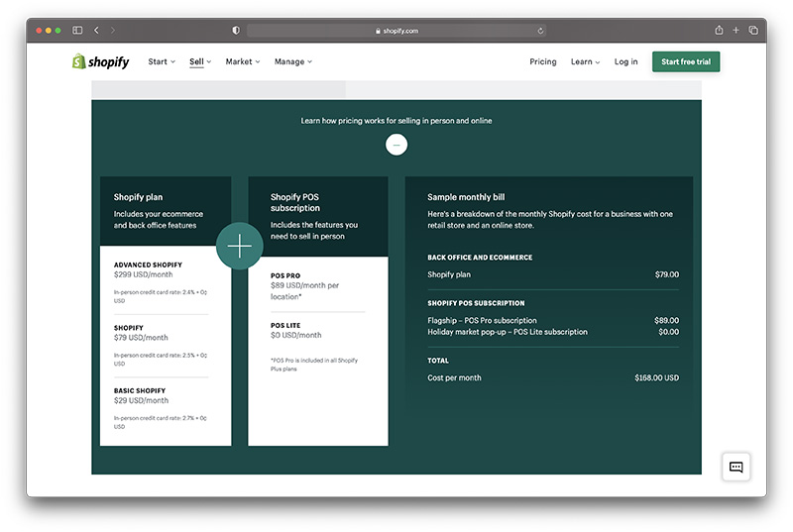This screenshot has width=793, height=532.
Task: Open a new tab with plus icon
Action: pos(736,31)
